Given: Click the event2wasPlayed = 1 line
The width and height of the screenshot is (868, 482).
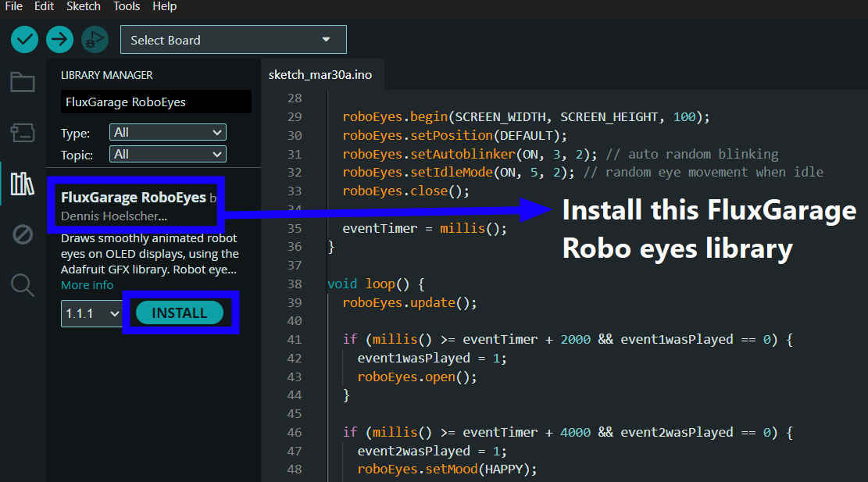Looking at the screenshot, I should coord(432,451).
